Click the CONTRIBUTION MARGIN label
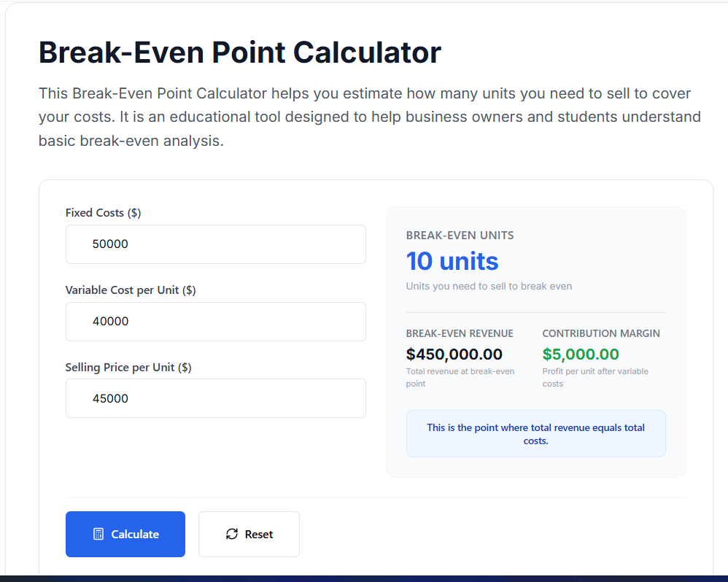 click(x=601, y=333)
